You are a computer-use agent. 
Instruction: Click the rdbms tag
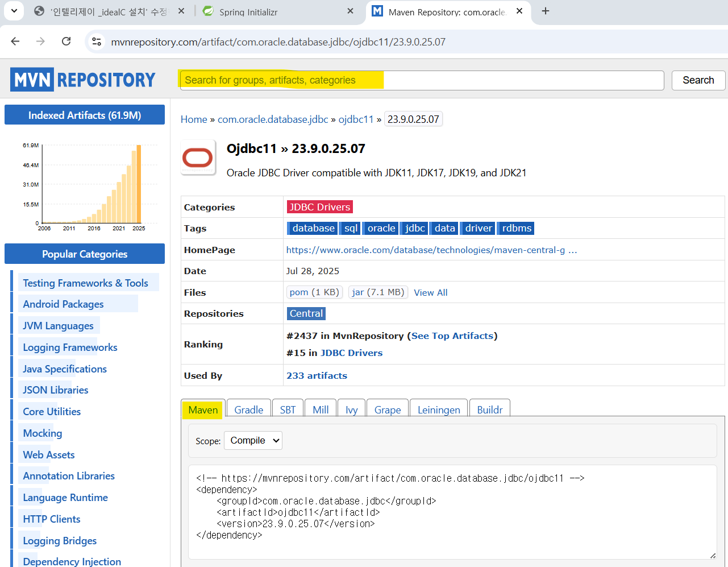(x=517, y=228)
